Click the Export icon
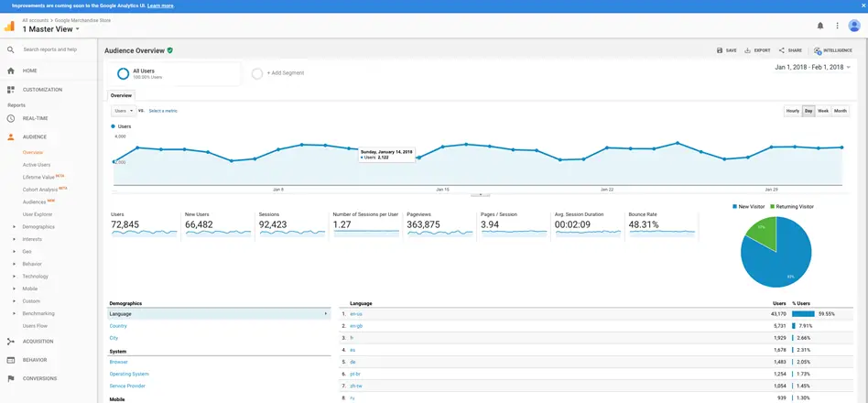Screen dimensions: 868x403 click(x=749, y=50)
